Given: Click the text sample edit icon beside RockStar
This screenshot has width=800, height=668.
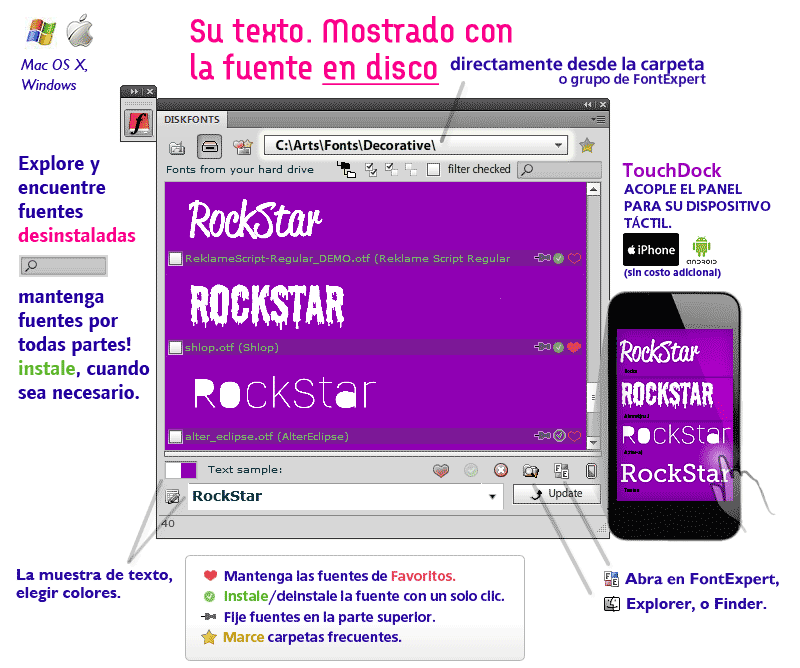Looking at the screenshot, I should pos(172,497).
